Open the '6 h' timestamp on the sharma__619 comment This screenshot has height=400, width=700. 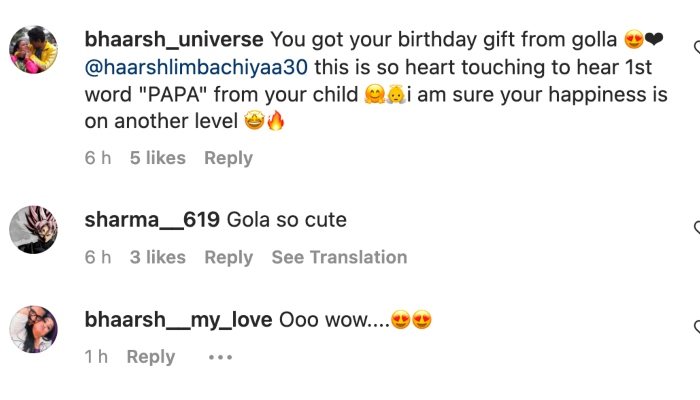pyautogui.click(x=97, y=257)
